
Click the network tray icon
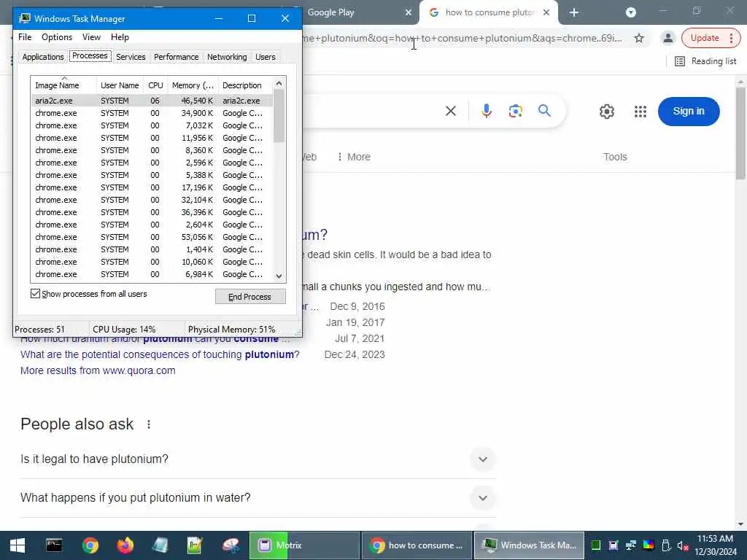click(x=631, y=545)
